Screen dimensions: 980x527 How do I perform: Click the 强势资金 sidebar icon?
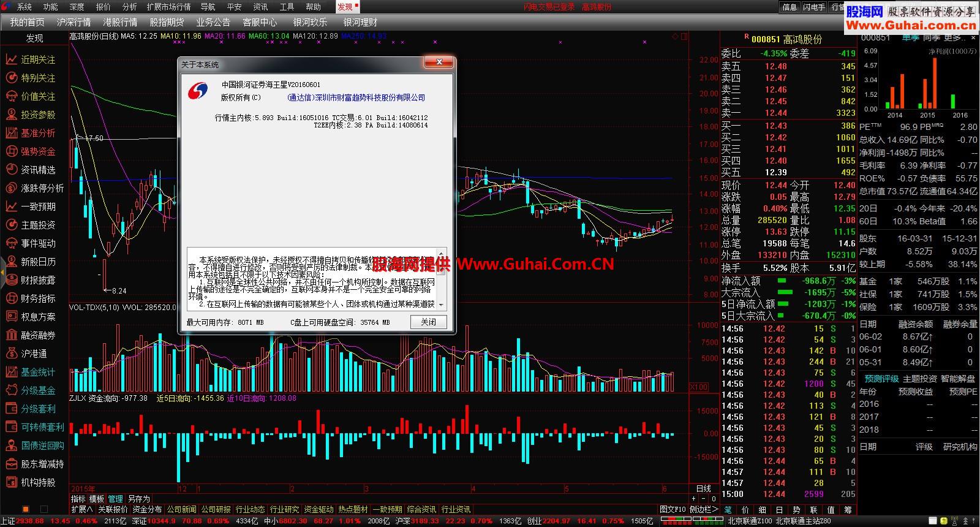pyautogui.click(x=11, y=151)
